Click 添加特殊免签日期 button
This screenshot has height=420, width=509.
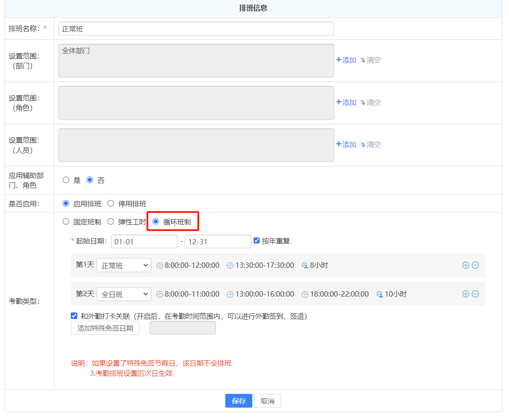[105, 328]
